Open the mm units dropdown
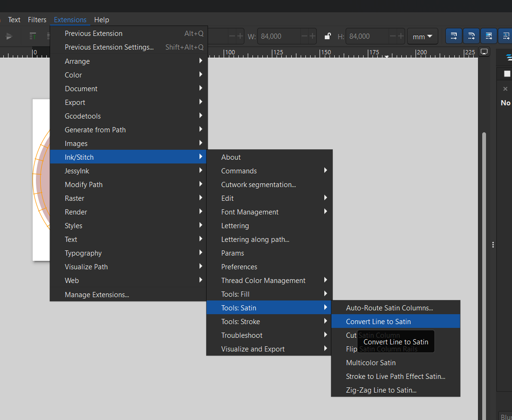 click(x=422, y=36)
